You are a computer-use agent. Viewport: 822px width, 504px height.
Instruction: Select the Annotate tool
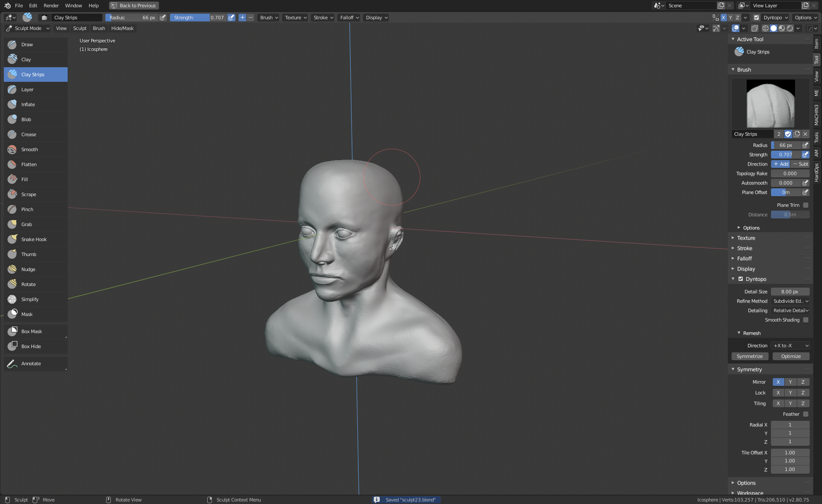(x=31, y=364)
